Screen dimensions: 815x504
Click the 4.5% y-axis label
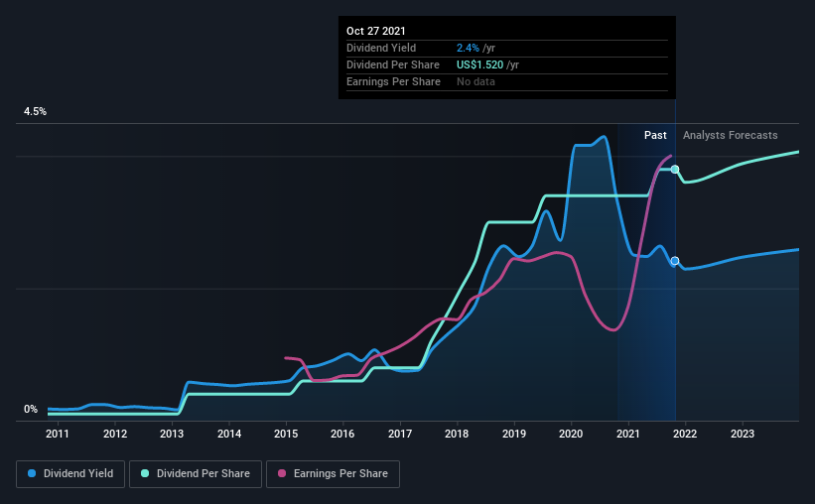click(x=35, y=112)
